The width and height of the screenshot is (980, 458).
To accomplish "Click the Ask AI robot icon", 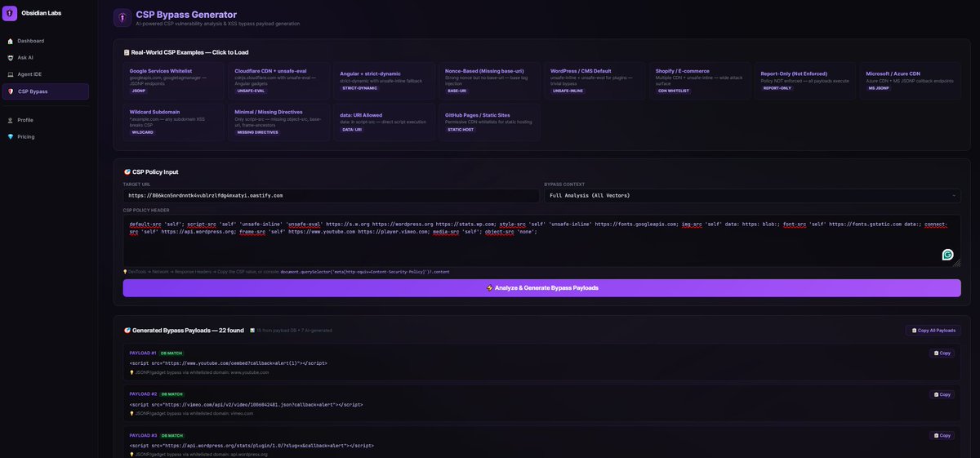I will (x=11, y=58).
